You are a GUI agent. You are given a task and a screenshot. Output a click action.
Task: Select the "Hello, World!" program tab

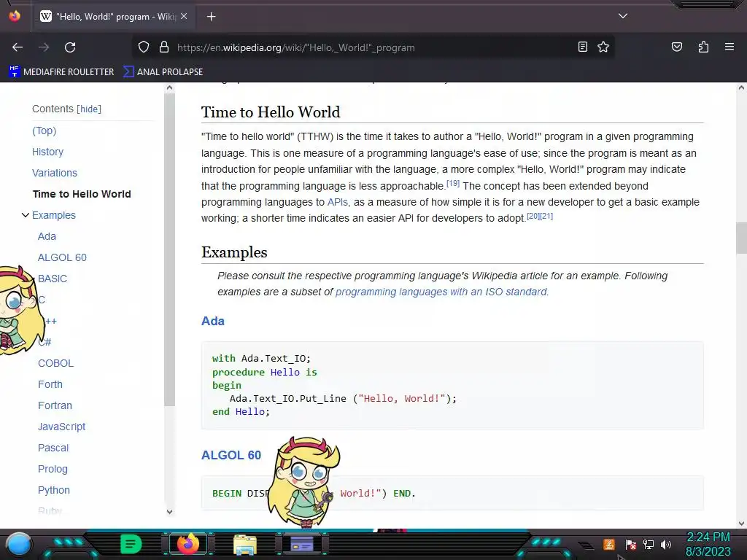(115, 17)
